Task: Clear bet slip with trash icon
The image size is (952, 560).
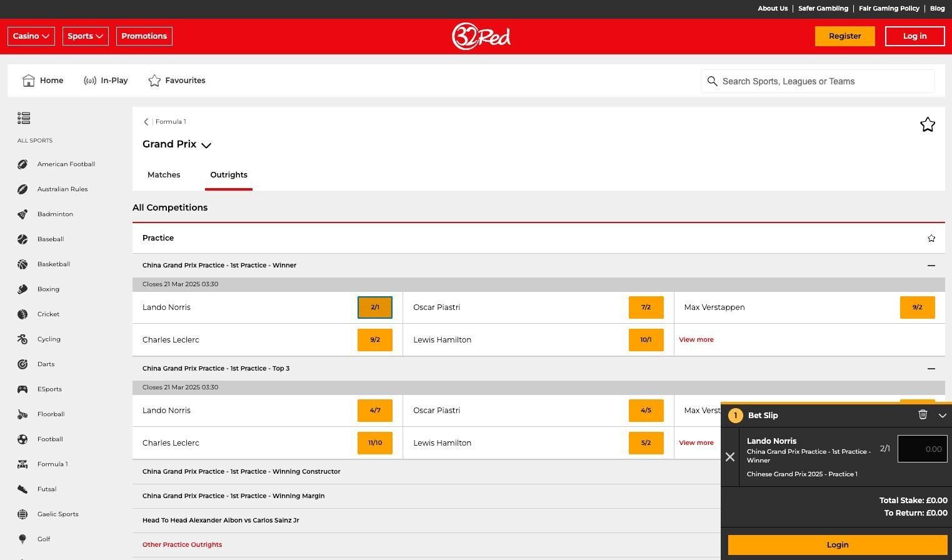Action: [923, 414]
